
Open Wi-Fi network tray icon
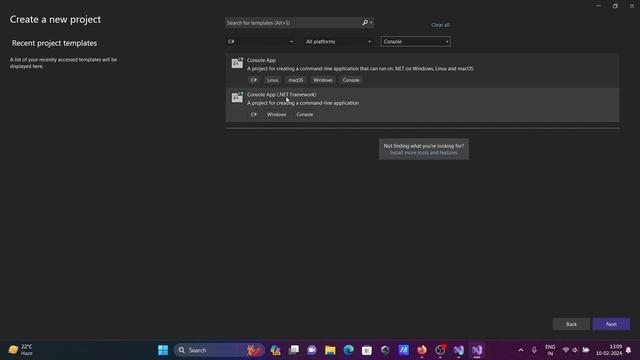566,350
